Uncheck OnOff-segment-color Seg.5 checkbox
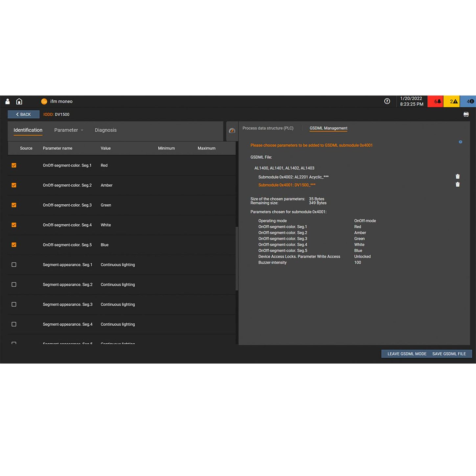The height and width of the screenshot is (476, 476). (14, 245)
